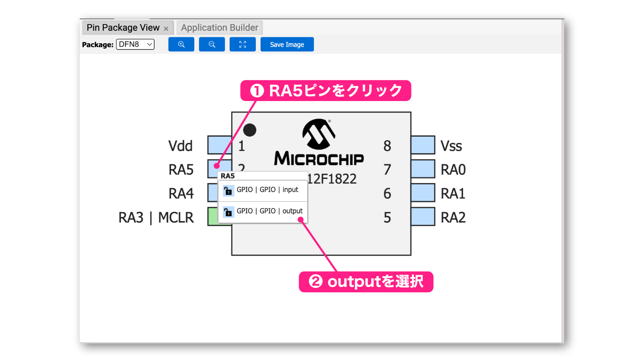
Task: Click the RA5 popup header label
Action: [228, 176]
